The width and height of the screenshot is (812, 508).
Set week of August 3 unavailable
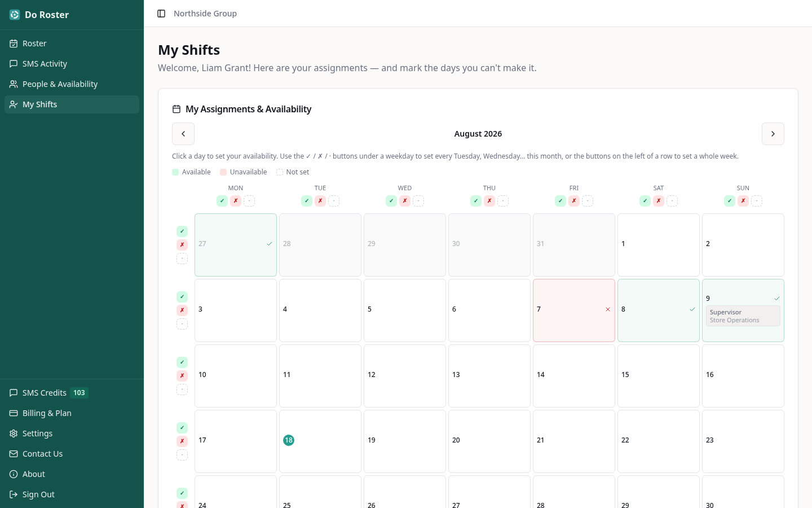[x=182, y=310]
